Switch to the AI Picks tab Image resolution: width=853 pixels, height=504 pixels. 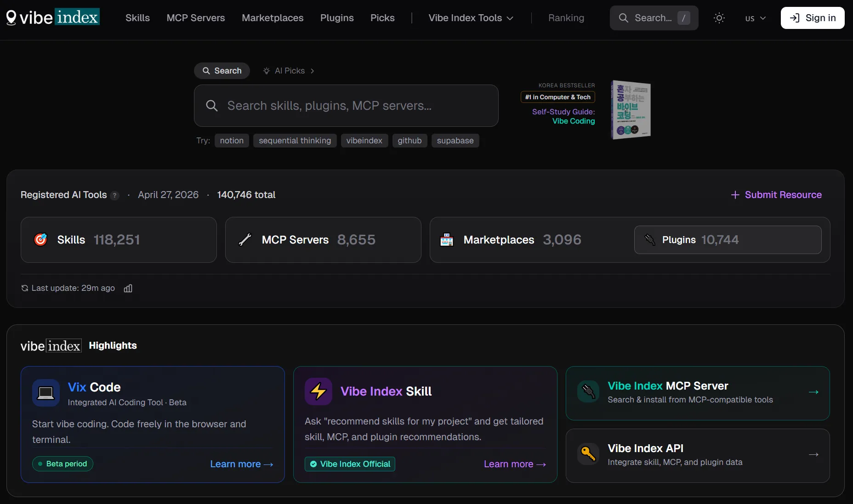click(x=289, y=71)
